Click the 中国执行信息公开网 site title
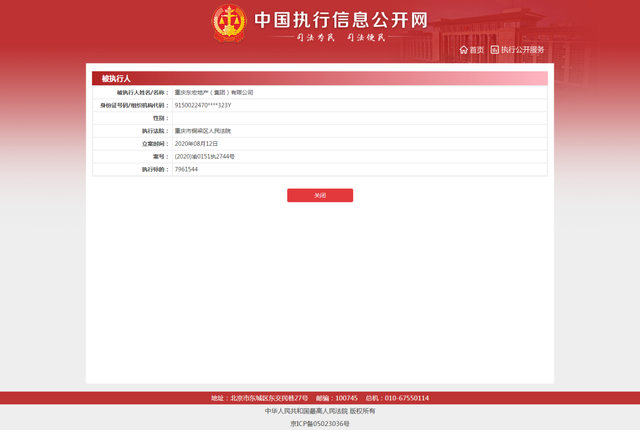The height and width of the screenshot is (430, 640). pyautogui.click(x=340, y=20)
